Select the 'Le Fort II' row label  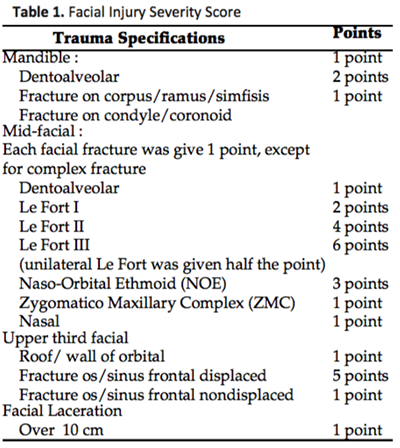(x=52, y=227)
